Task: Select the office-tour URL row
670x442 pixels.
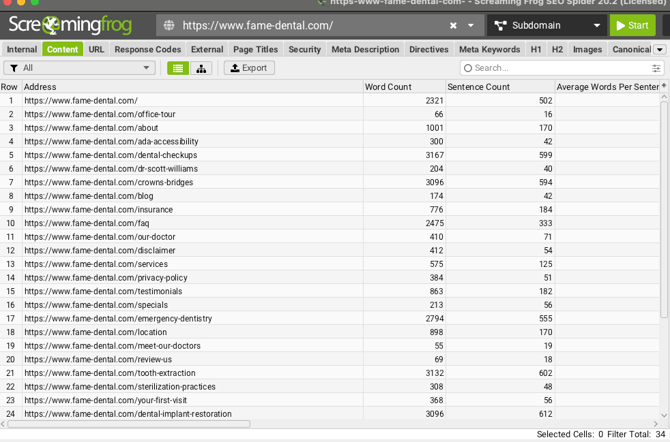Action: click(x=329, y=114)
